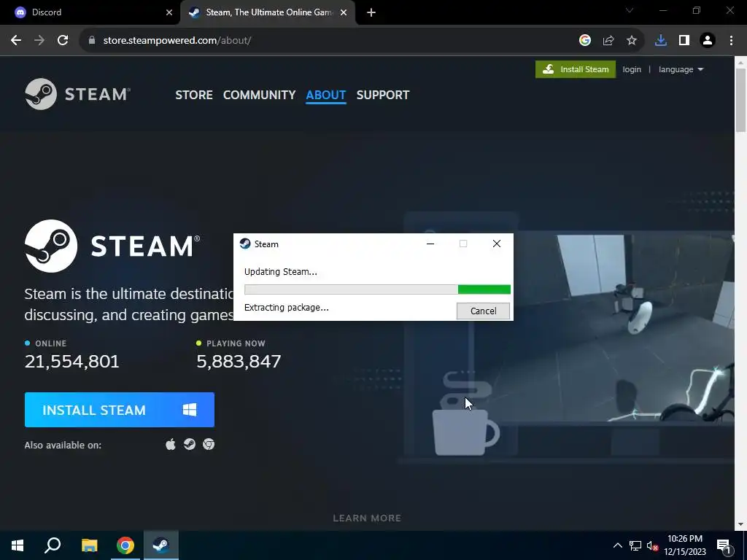Screen dimensions: 747x560
Task: Open SUPPORT in Steam navigation
Action: click(382, 95)
